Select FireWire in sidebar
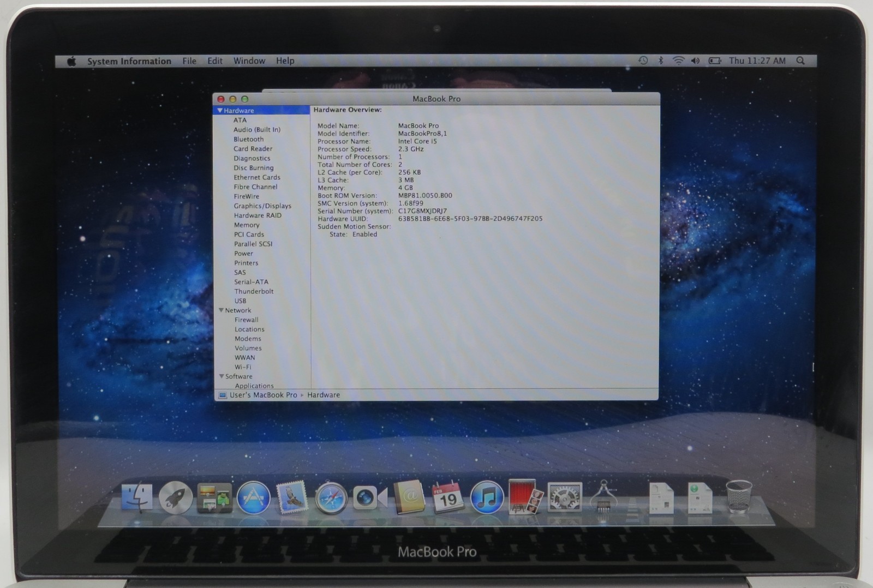873x588 pixels. point(247,196)
